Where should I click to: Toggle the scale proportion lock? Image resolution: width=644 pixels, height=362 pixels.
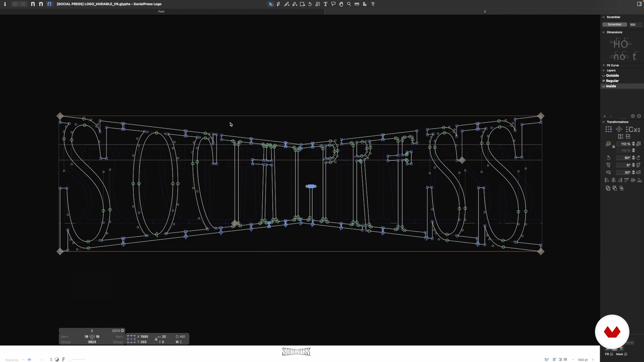click(614, 146)
